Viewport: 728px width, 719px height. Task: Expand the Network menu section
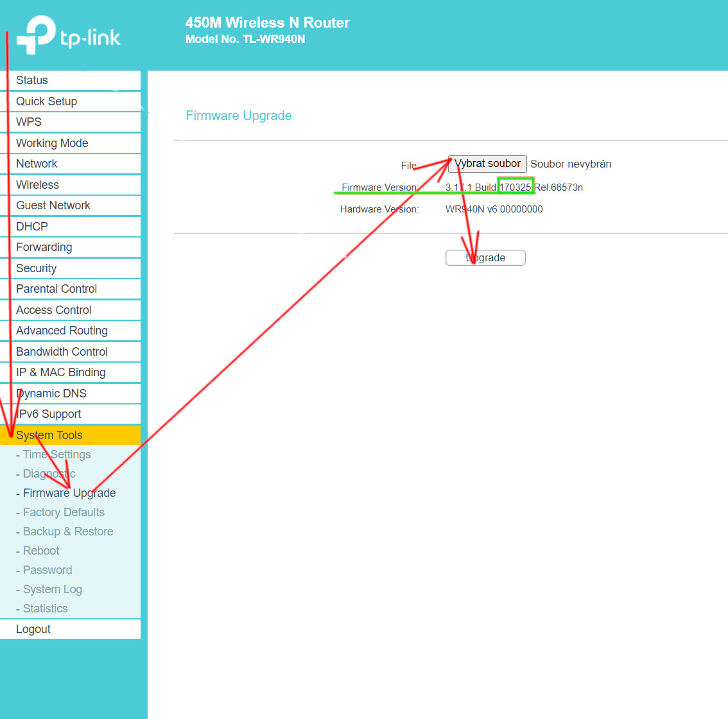pos(37,164)
